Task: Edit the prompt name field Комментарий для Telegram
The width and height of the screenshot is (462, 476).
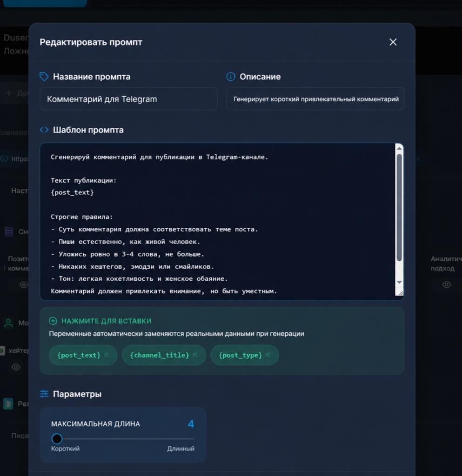Action: pos(128,99)
